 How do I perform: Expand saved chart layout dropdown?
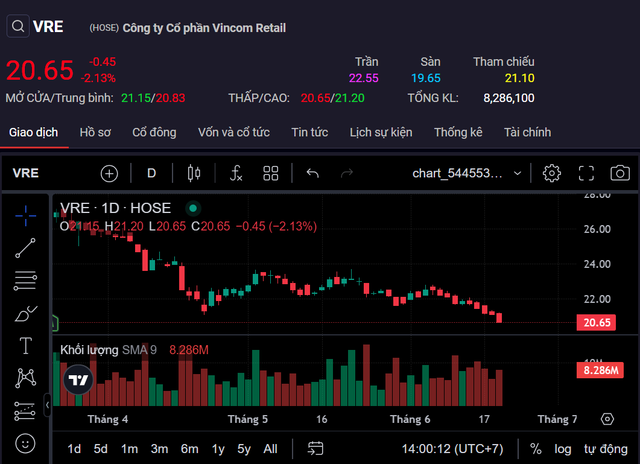pos(517,173)
